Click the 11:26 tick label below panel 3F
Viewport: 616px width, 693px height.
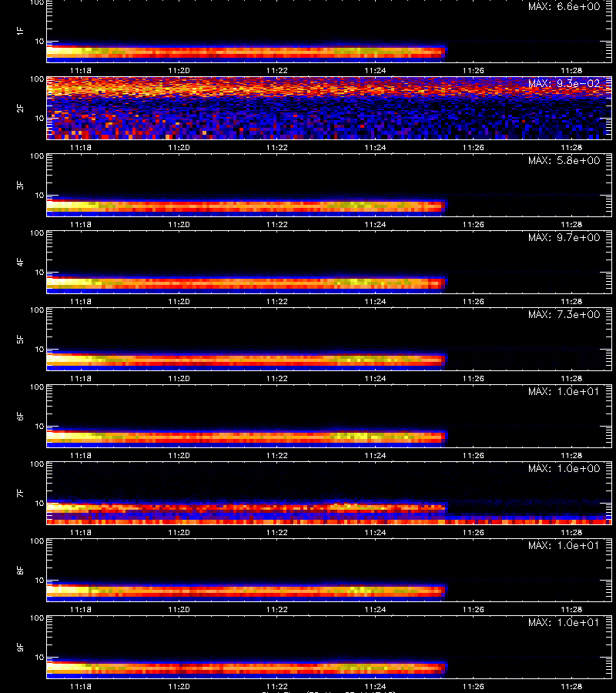(474, 225)
